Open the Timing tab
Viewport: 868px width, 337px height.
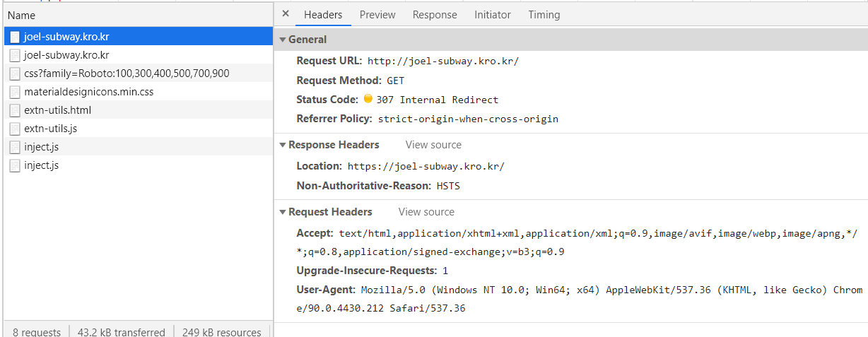tap(544, 15)
